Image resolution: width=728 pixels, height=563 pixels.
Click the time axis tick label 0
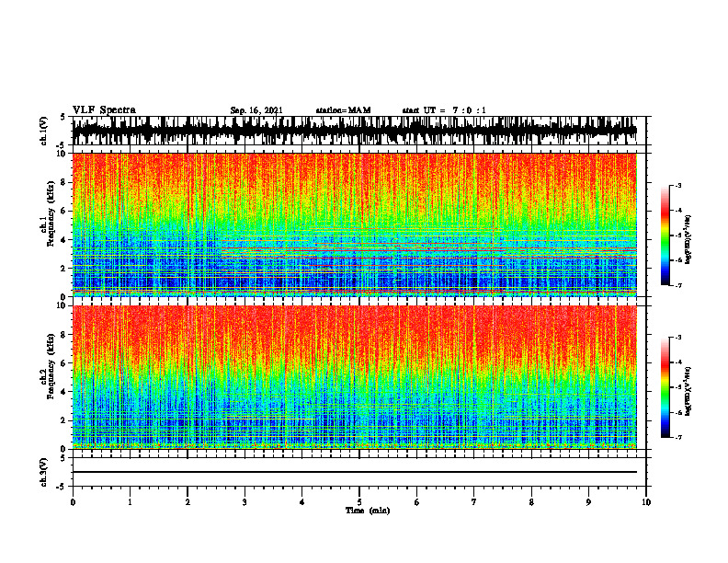73,502
